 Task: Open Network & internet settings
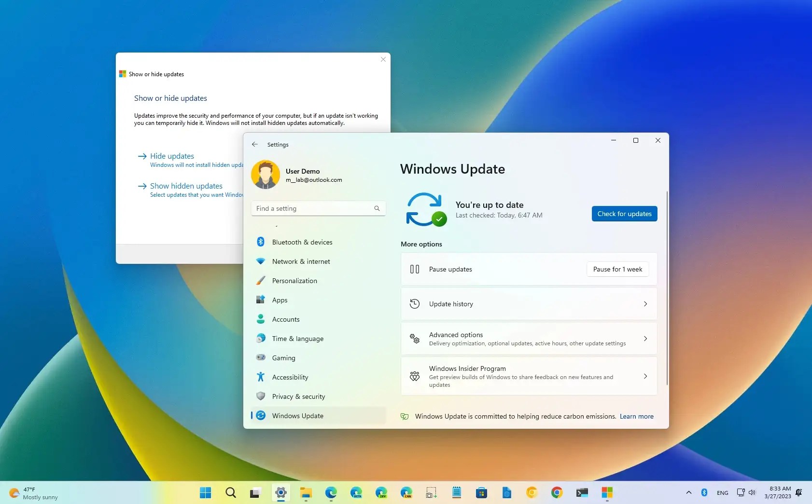[x=300, y=261]
